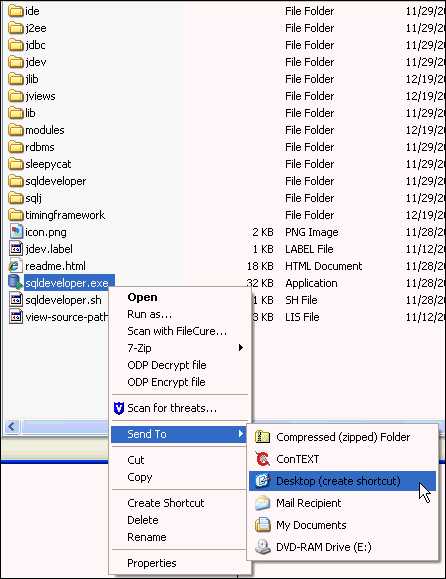
Task: Choose Create Shortcut menu entry
Action: [x=165, y=503]
